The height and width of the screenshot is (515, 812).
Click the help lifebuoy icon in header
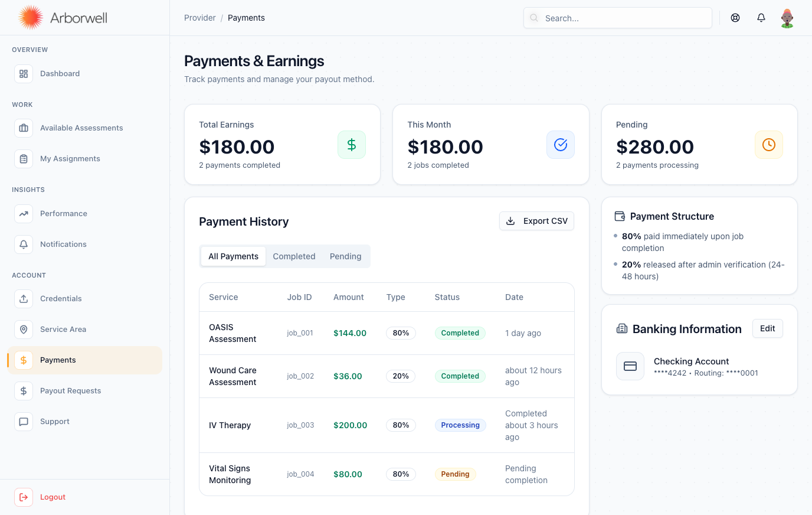point(735,18)
